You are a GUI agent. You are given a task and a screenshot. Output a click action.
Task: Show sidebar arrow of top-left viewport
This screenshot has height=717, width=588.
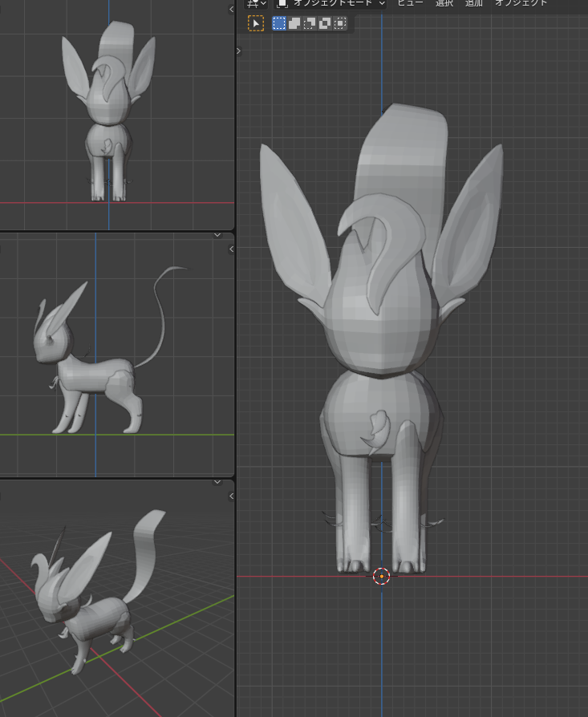[232, 9]
